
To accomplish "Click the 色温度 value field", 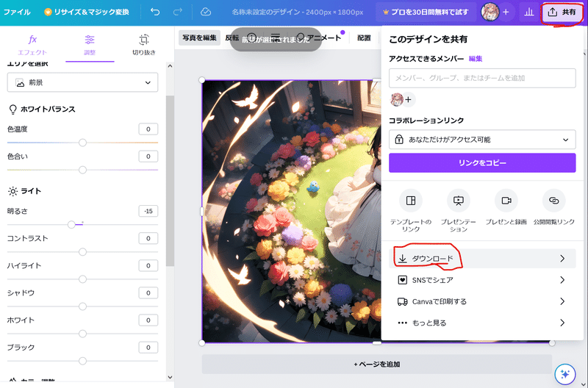I will (148, 129).
